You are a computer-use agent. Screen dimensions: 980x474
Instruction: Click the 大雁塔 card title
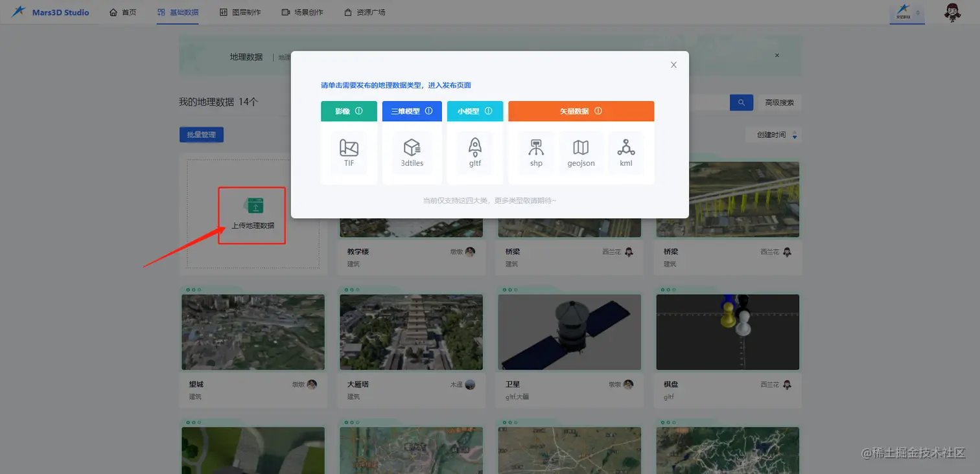(x=358, y=384)
